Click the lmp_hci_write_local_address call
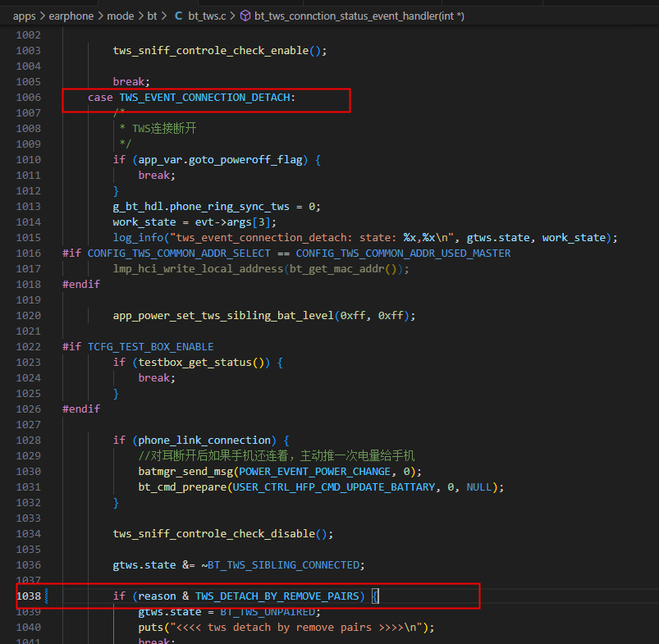Image resolution: width=659 pixels, height=644 pixels. click(198, 269)
